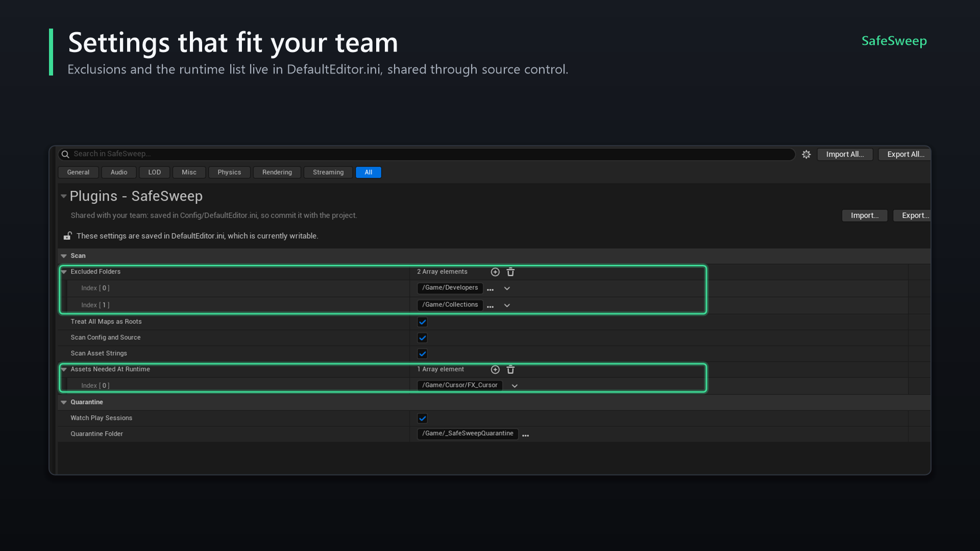This screenshot has height=551, width=980.
Task: Edit the /Game/Developers path field
Action: pos(450,288)
